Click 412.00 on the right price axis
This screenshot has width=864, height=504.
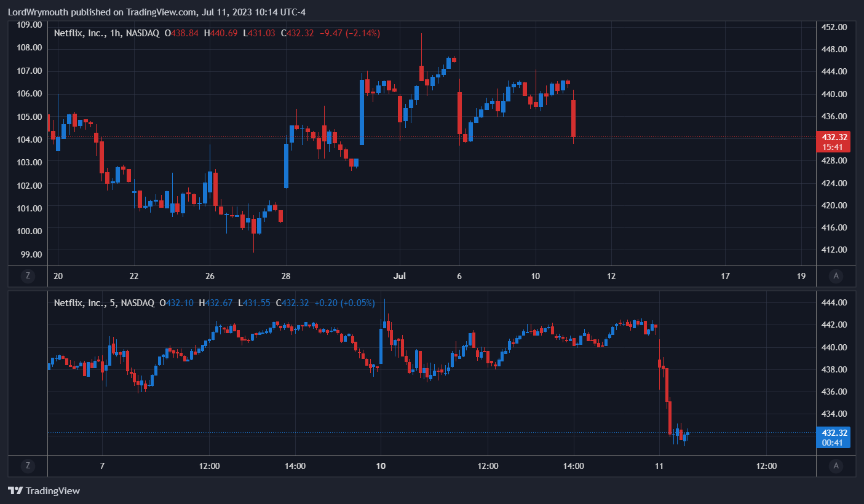[x=835, y=250]
